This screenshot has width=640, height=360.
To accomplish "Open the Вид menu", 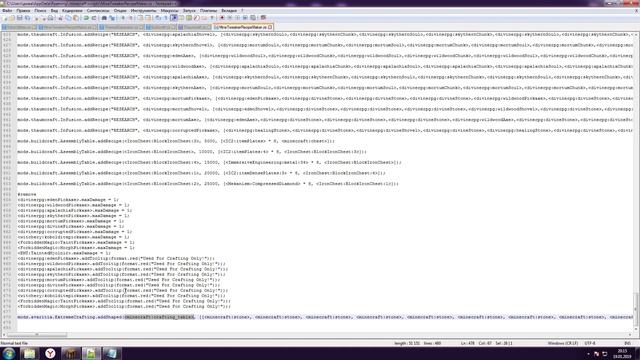I will click(x=54, y=11).
